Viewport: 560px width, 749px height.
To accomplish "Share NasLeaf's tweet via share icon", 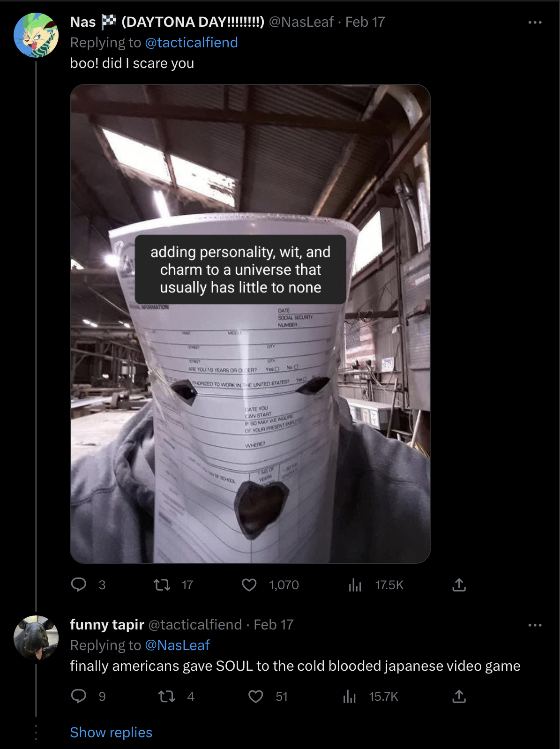I will (459, 584).
